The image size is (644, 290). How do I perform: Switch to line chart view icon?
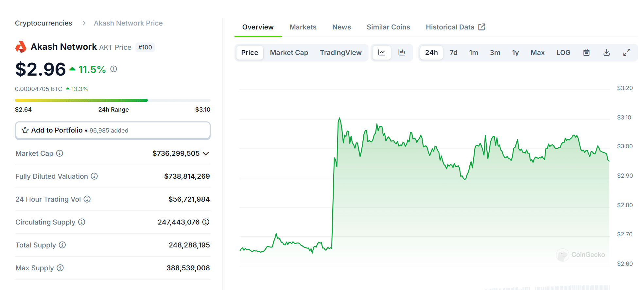(x=382, y=53)
